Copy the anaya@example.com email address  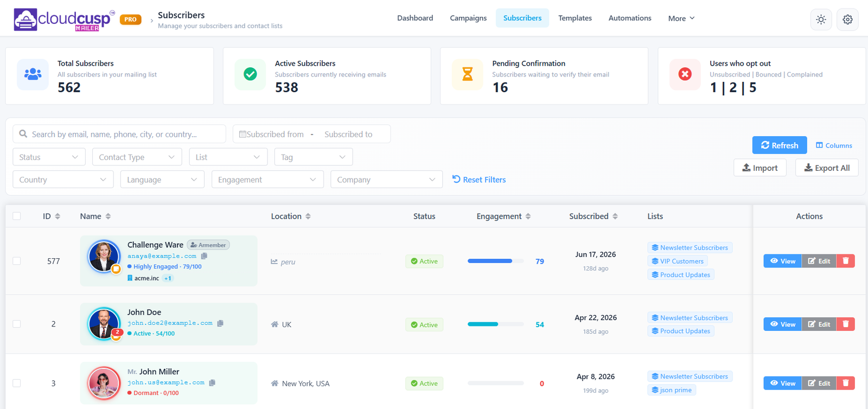click(204, 256)
